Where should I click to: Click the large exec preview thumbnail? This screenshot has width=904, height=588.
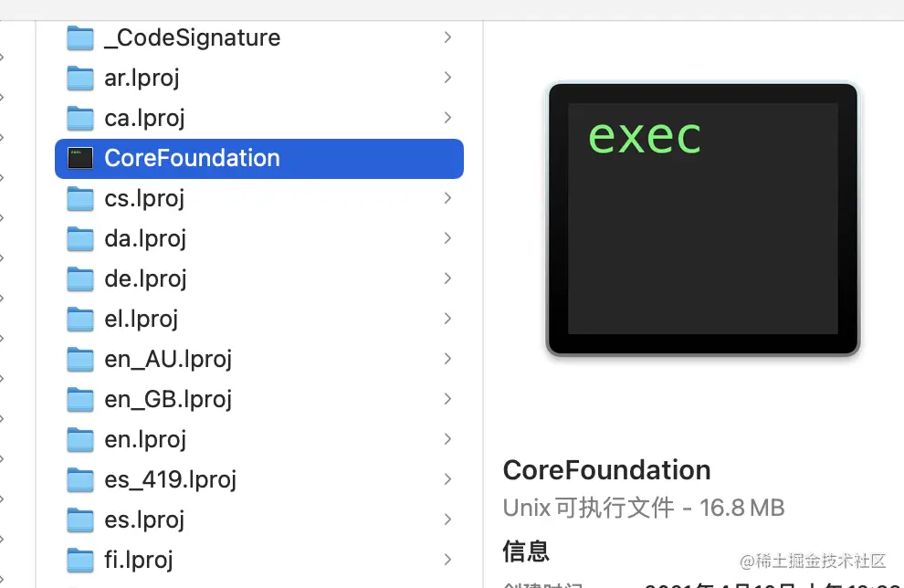coord(703,219)
